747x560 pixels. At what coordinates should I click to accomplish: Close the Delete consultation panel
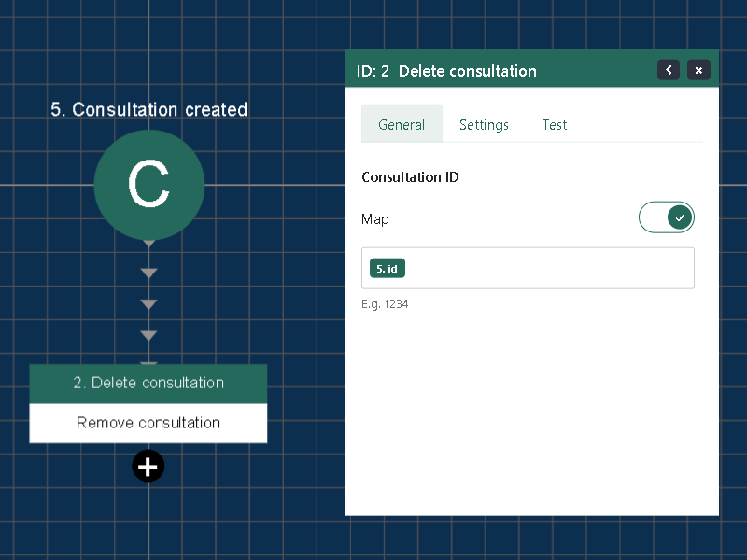698,70
